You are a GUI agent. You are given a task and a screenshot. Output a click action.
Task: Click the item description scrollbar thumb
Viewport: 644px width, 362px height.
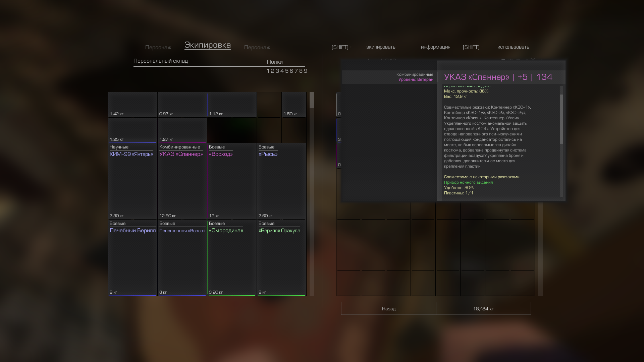561,119
